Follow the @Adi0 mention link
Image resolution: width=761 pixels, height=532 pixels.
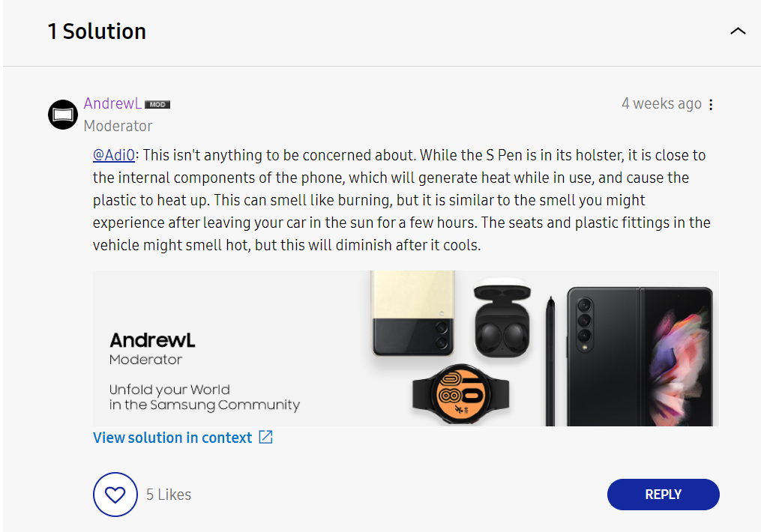114,155
